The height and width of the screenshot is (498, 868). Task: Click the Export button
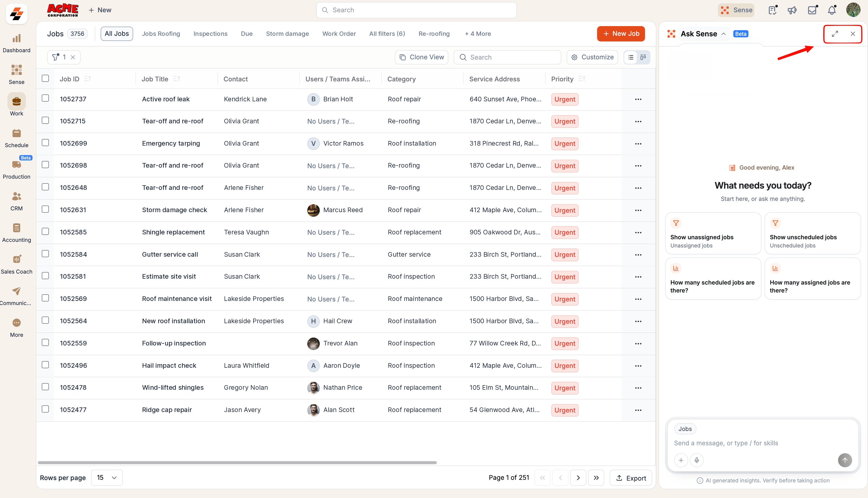point(631,478)
